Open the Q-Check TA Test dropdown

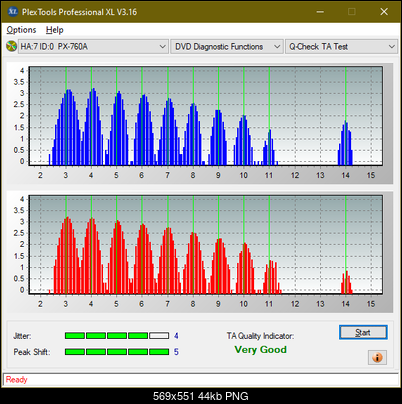coord(342,47)
